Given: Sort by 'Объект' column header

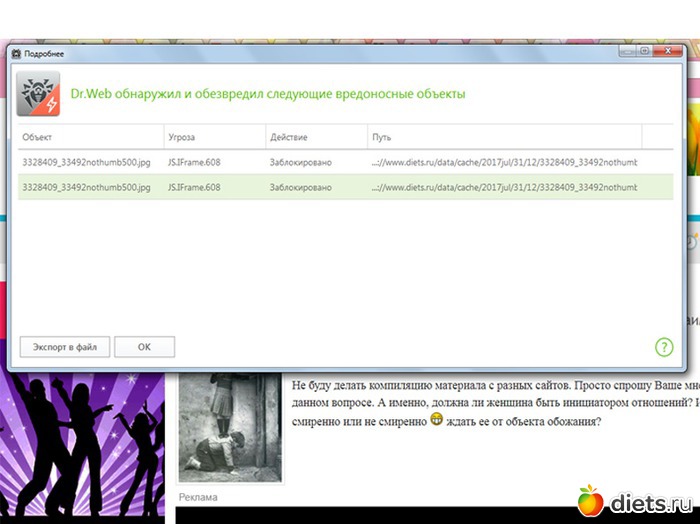Looking at the screenshot, I should pos(90,137).
